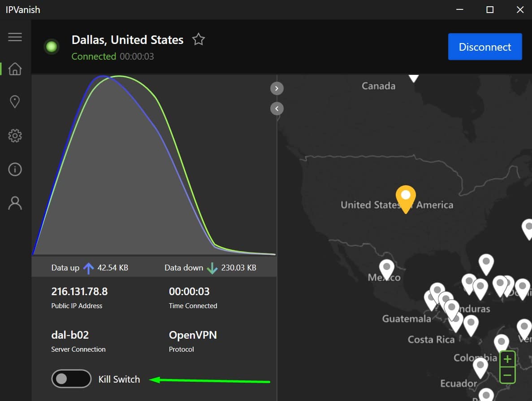
Task: Favorite Dallas with the star icon
Action: (x=199, y=39)
